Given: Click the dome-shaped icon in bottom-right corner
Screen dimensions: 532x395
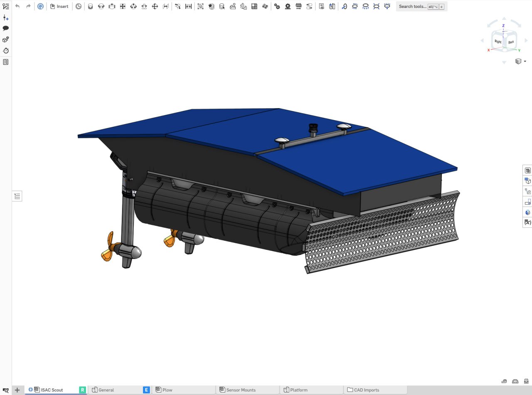Looking at the screenshot, I should click(x=515, y=381).
